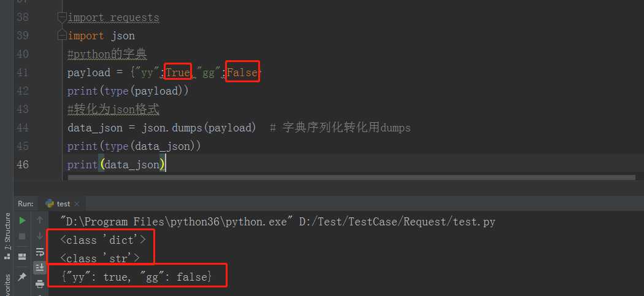The height and width of the screenshot is (296, 644).
Task: Open the Favorites tool window
Action: click(x=7, y=285)
